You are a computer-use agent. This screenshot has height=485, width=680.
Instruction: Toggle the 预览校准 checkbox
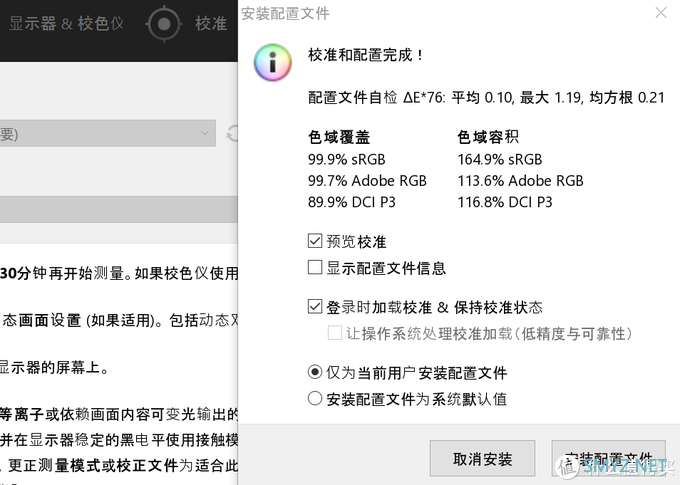pyautogui.click(x=316, y=241)
